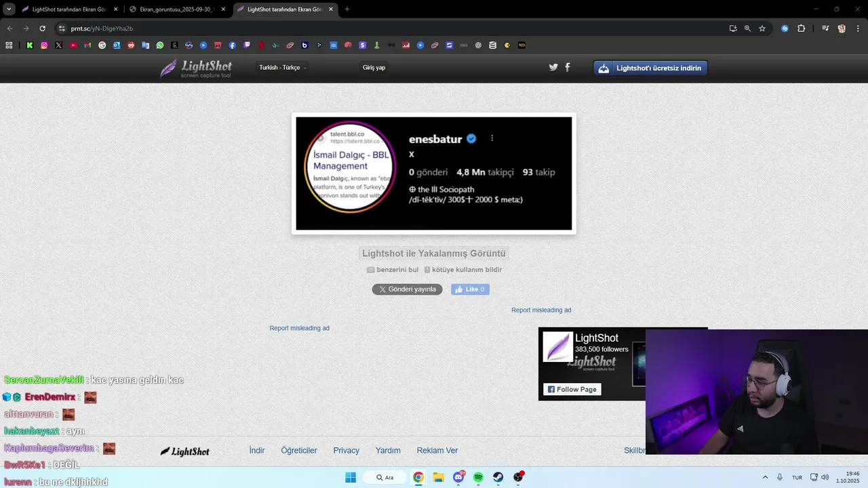Close the Ekran_goruntusu tab
The image size is (868, 488).
[x=223, y=9]
